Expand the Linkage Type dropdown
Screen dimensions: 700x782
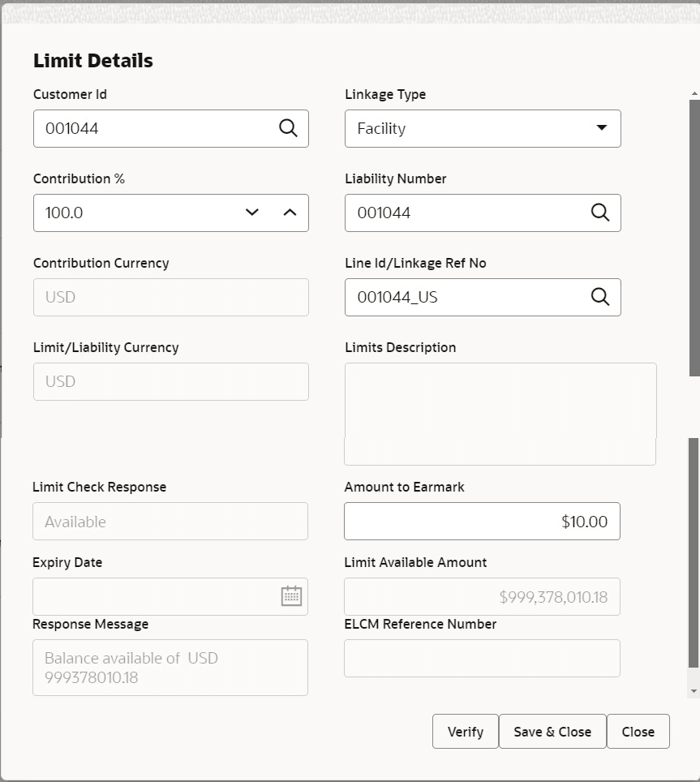coord(601,128)
